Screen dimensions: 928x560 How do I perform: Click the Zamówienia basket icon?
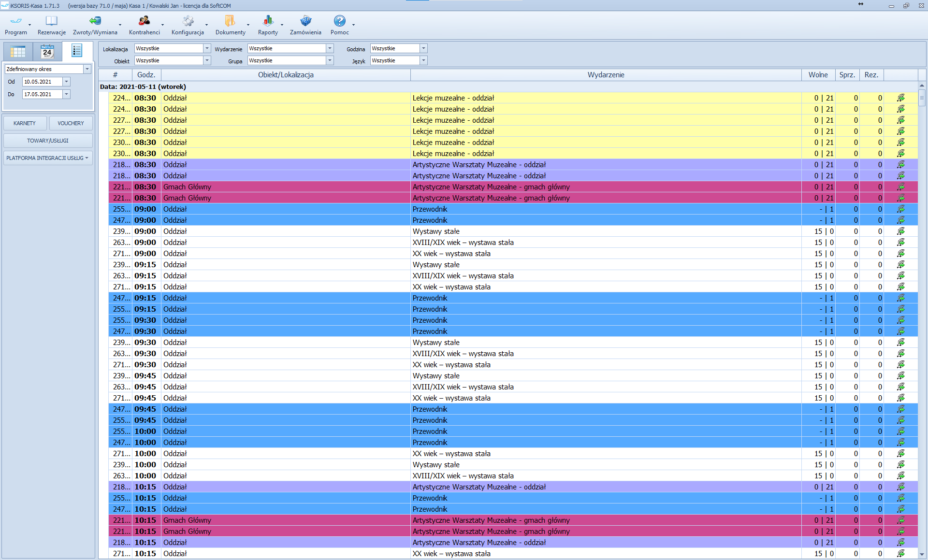(x=305, y=21)
